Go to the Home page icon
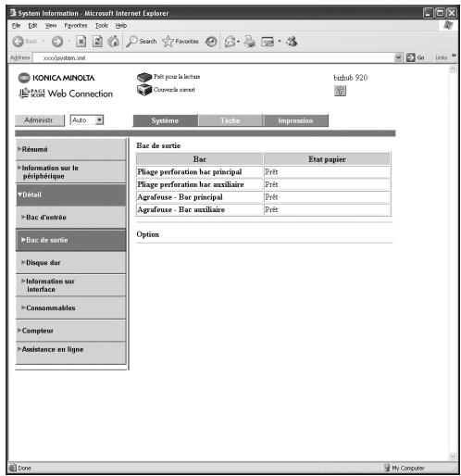 tap(114, 42)
